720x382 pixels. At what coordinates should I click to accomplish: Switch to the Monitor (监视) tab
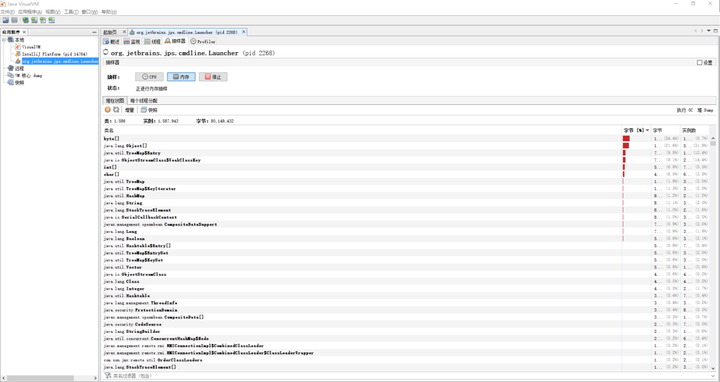pyautogui.click(x=132, y=41)
